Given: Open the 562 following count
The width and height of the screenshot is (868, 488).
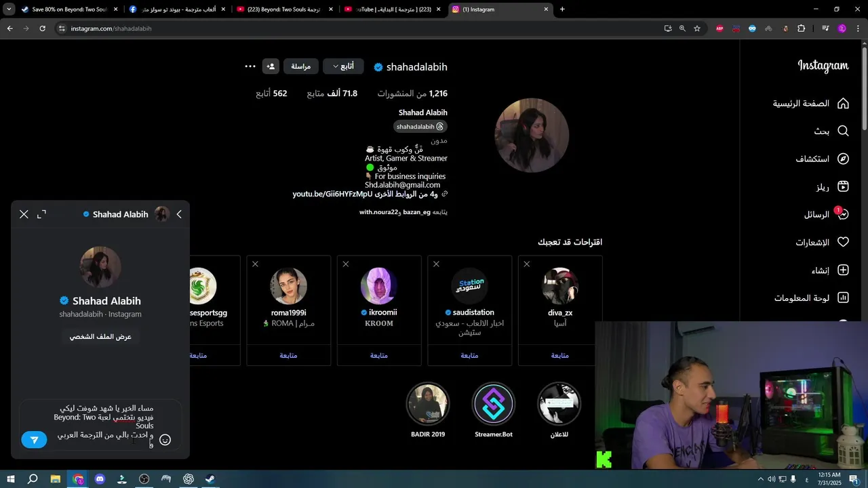Looking at the screenshot, I should click(x=271, y=94).
